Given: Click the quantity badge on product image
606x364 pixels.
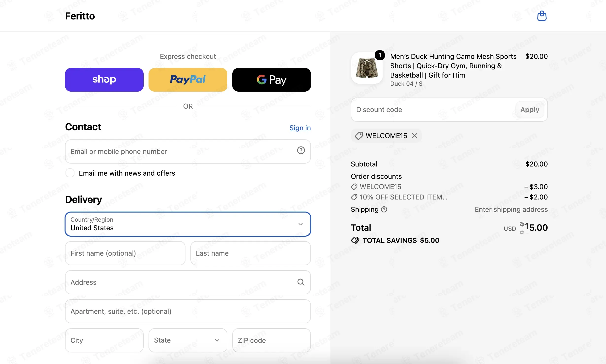Looking at the screenshot, I should tap(380, 55).
